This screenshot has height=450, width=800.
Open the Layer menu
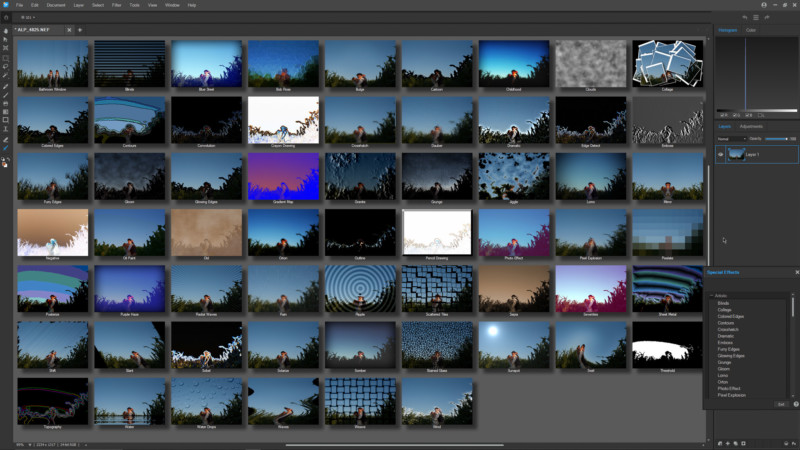(79, 5)
